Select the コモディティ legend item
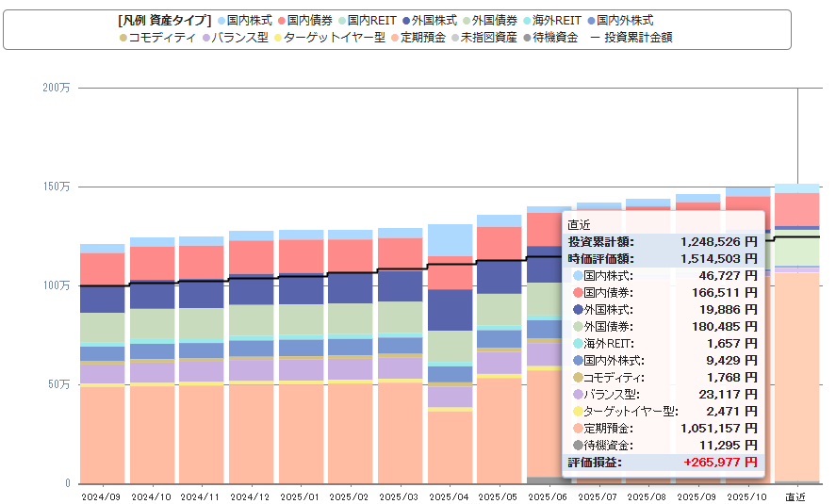This screenshot has width=836, height=504. point(160,38)
